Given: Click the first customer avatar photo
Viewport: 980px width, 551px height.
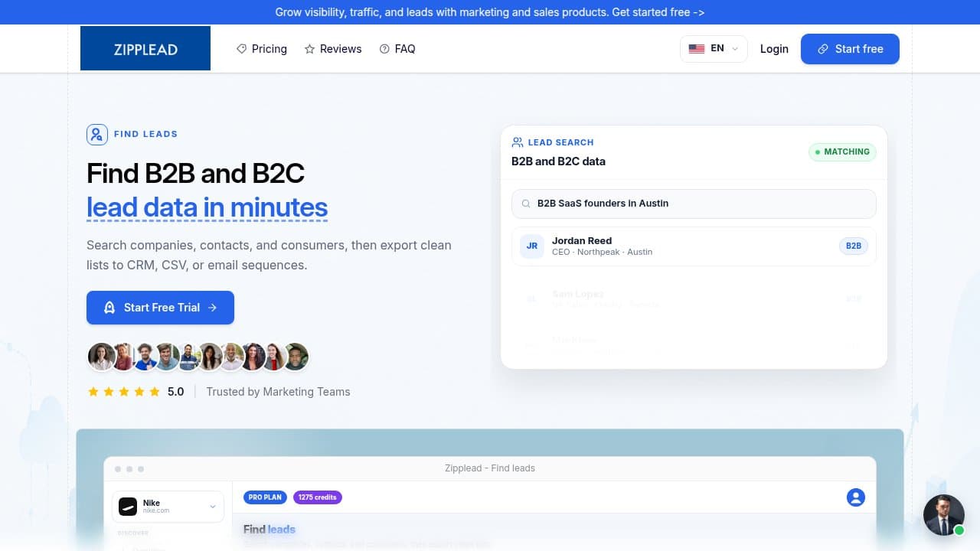Looking at the screenshot, I should pyautogui.click(x=101, y=357).
